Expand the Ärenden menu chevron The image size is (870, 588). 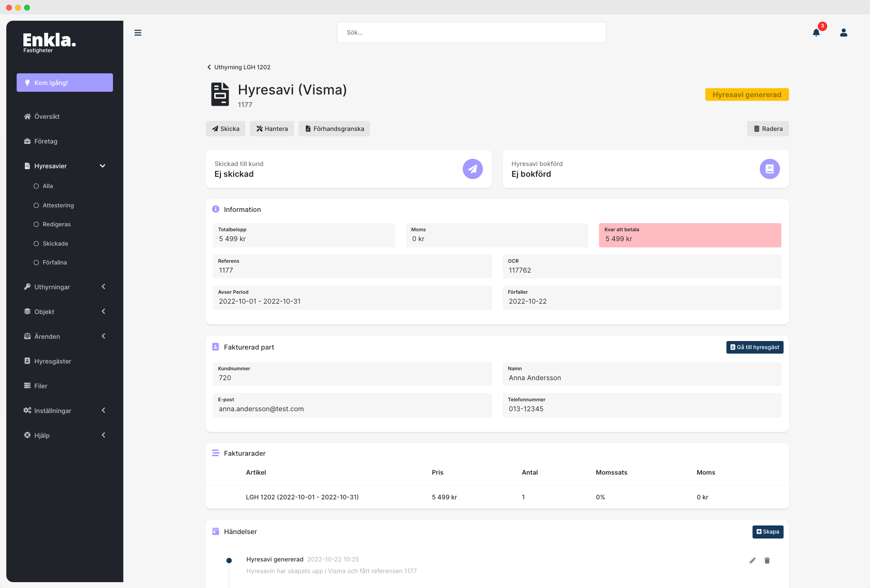[x=104, y=336]
